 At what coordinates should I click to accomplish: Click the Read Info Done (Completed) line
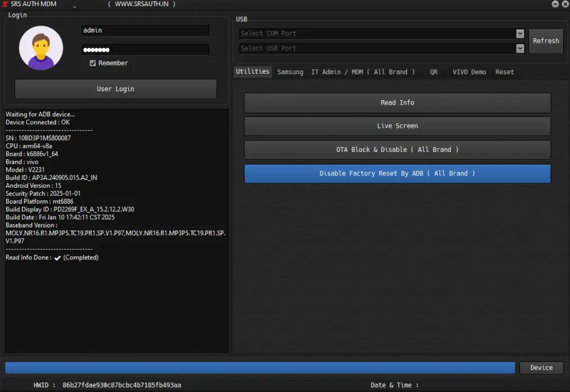click(52, 258)
